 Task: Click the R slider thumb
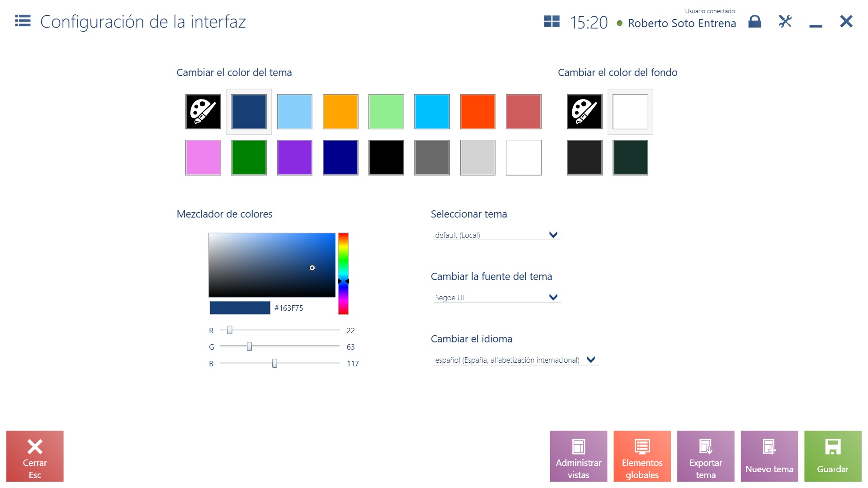pyautogui.click(x=230, y=330)
